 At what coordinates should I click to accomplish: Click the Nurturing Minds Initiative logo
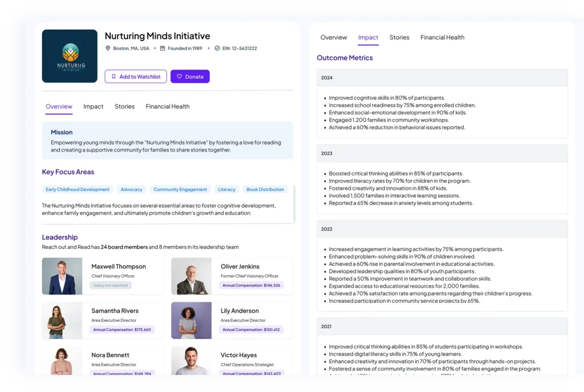(x=70, y=56)
